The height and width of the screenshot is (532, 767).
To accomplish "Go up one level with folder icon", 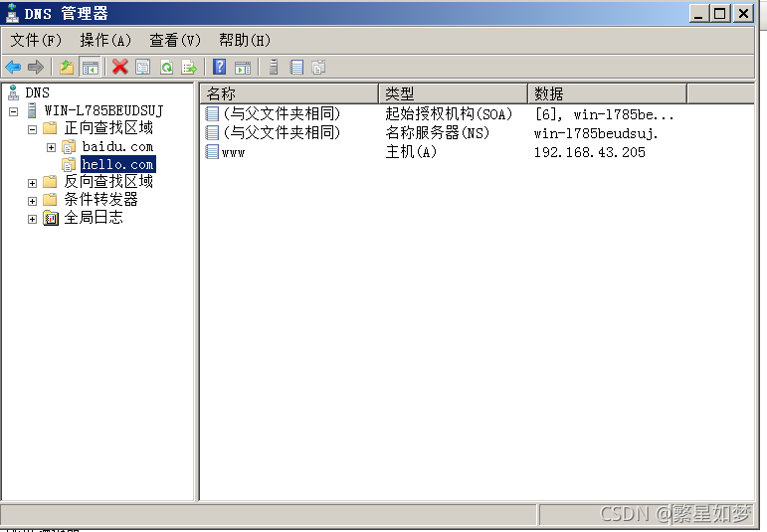I will coord(67,67).
